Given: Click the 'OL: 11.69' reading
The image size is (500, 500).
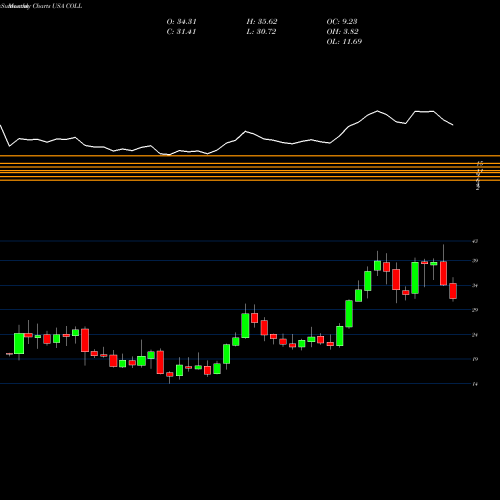Looking at the screenshot, I should [344, 42].
